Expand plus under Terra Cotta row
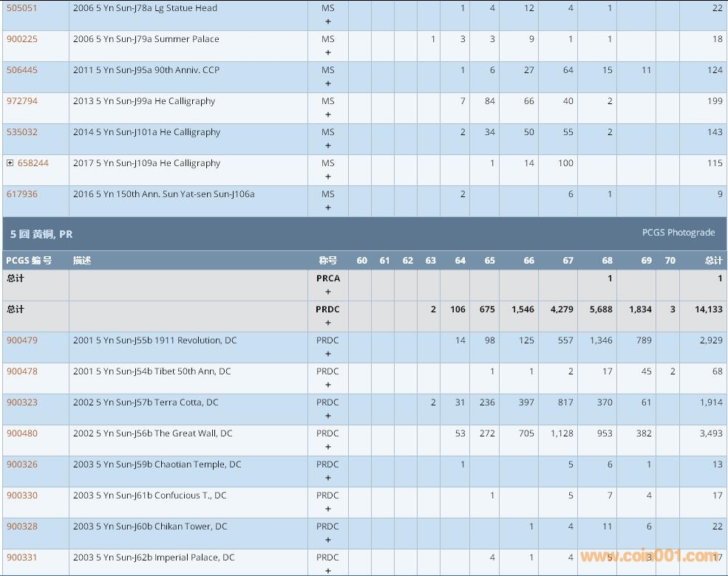728x576 pixels. tap(328, 416)
